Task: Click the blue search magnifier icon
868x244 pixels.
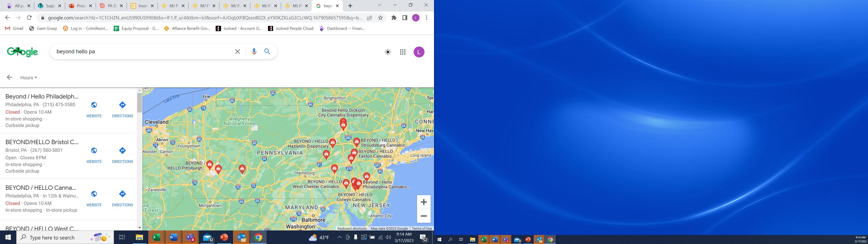Action: (x=267, y=52)
